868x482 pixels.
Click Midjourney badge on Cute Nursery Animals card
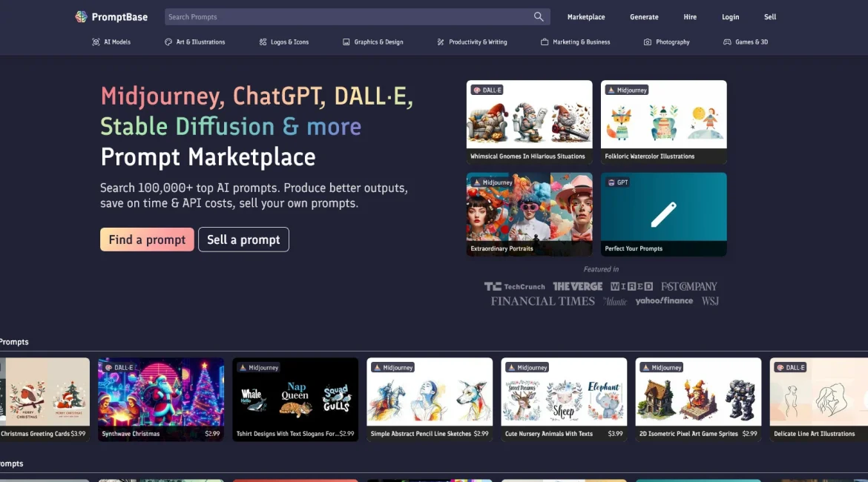point(527,368)
